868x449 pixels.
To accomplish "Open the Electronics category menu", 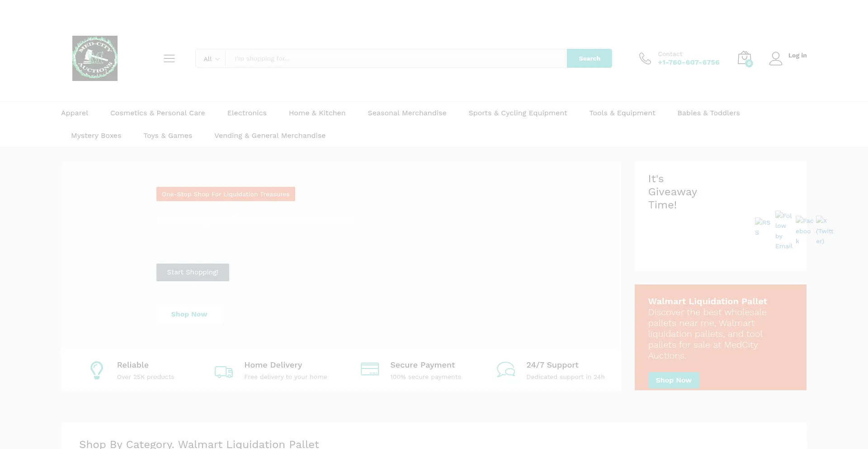I will pos(247,113).
